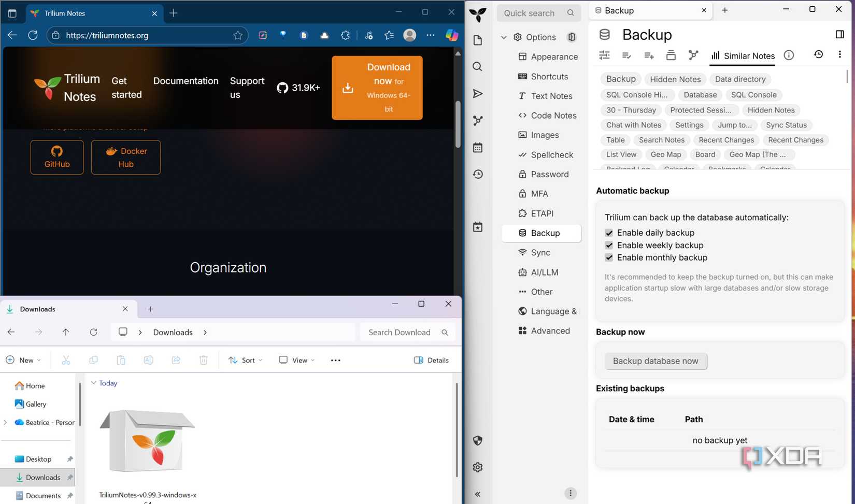Click the note info icon next to Similar Notes
This screenshot has height=504, width=855.
point(789,55)
